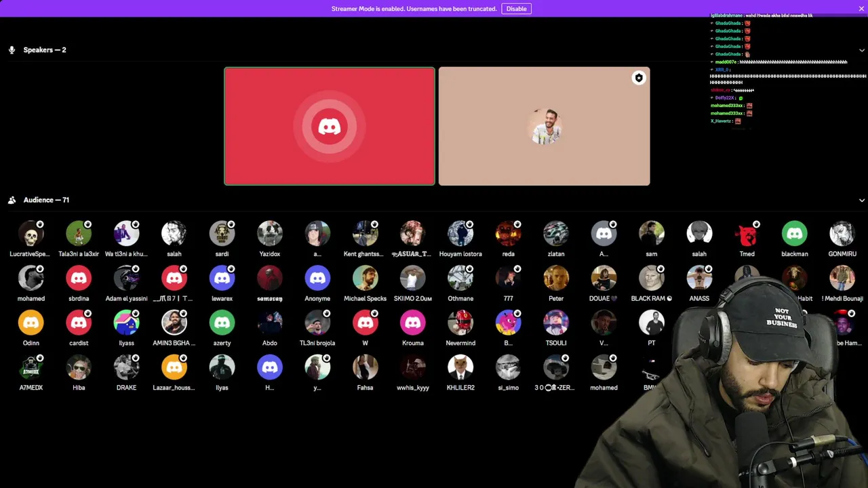Open Abdo audience avatar
The width and height of the screenshot is (868, 488).
[x=270, y=323]
